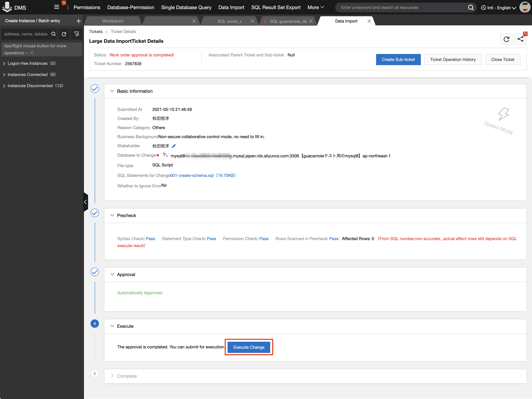Open Single Database Query menu item
Screen dimensions: 532x399
click(186, 8)
